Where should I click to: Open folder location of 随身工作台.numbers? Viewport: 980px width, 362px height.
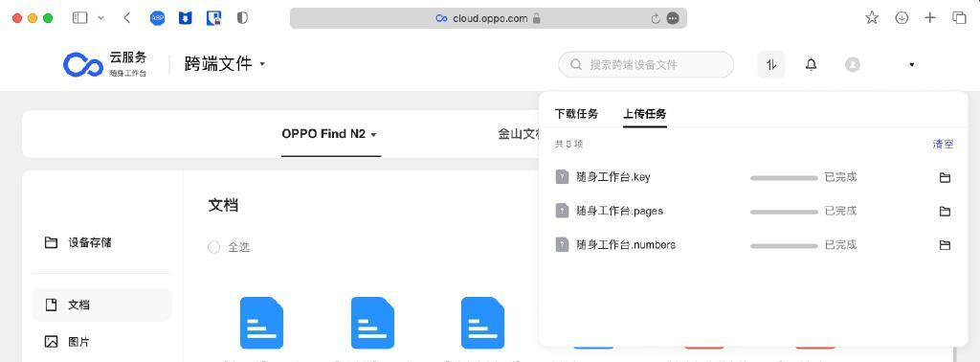(x=945, y=245)
